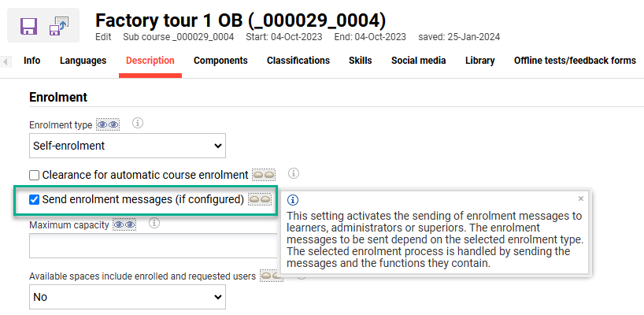Click info icon next to Maximum capacity

click(154, 224)
